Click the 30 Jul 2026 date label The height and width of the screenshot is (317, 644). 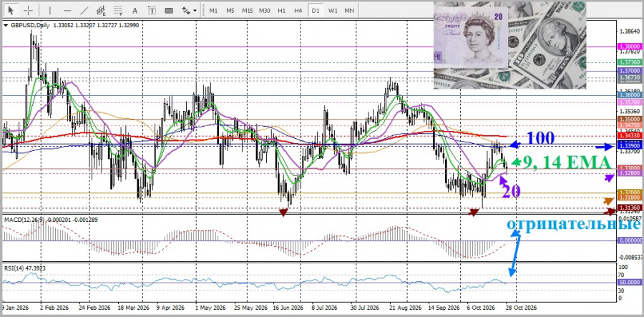[366, 308]
